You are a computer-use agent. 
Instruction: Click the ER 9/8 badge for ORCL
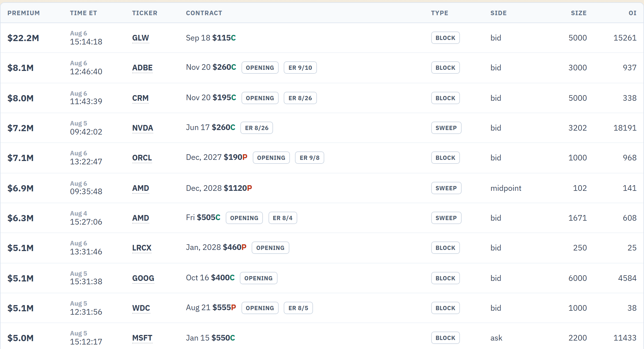pos(310,158)
